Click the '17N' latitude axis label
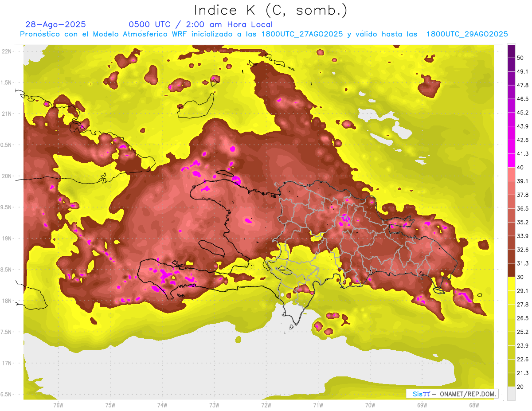This screenshot has width=532, height=411. [x=7, y=363]
